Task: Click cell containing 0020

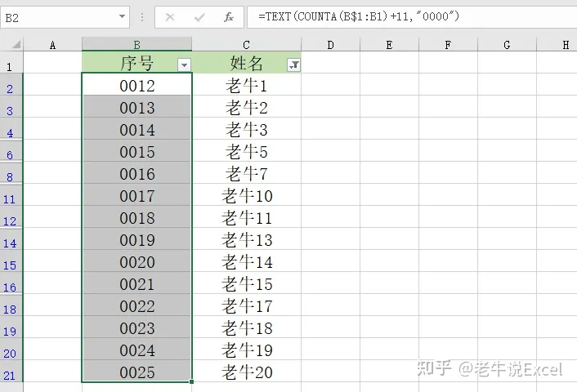Action: (136, 261)
